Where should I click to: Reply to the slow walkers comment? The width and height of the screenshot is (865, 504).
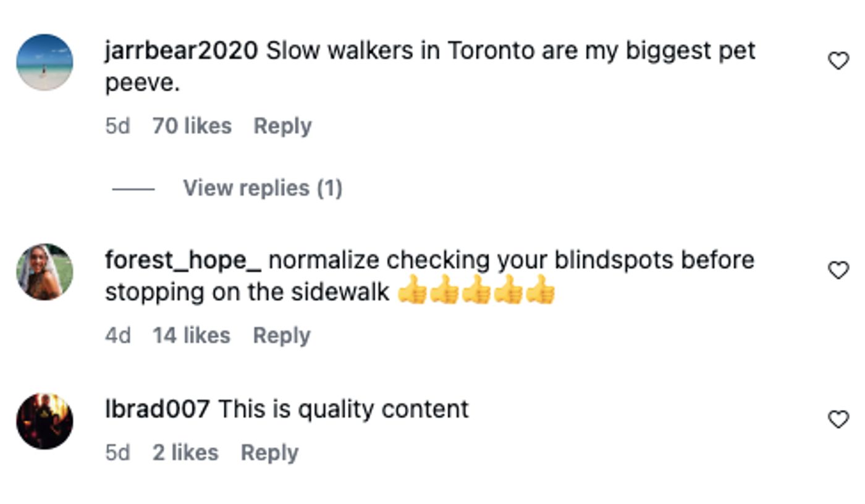coord(282,126)
